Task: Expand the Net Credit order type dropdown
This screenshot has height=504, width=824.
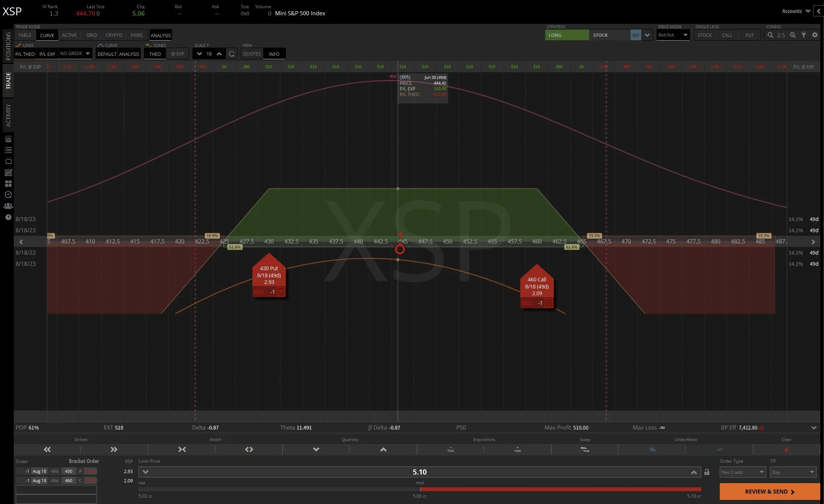Action: click(x=742, y=472)
